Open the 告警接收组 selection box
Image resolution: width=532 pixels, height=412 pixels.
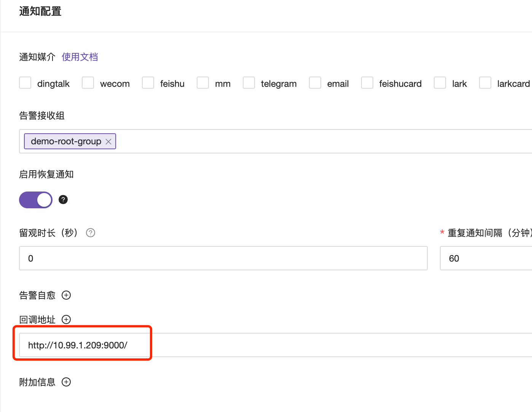276,141
